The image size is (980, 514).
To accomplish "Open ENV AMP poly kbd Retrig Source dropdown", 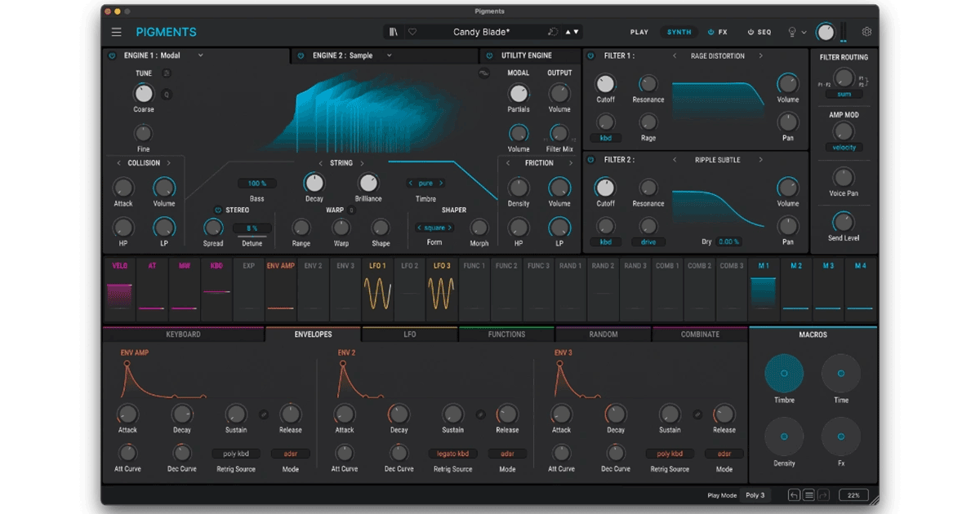I will pos(237,454).
